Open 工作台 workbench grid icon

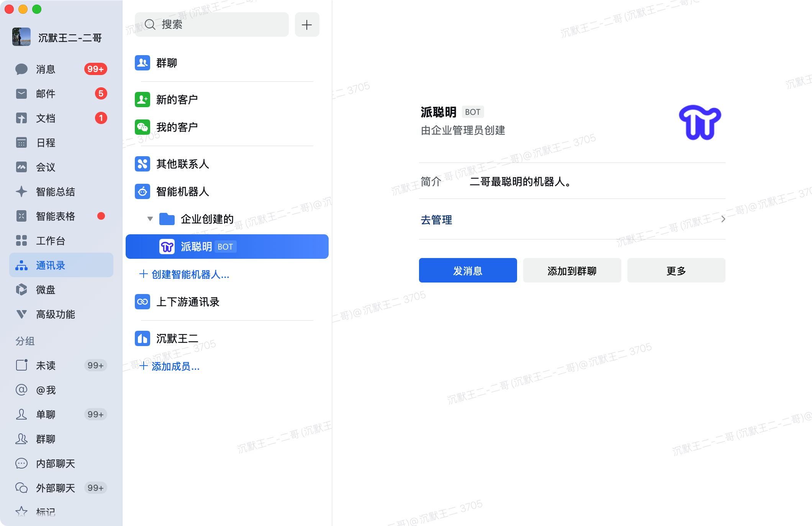click(21, 241)
